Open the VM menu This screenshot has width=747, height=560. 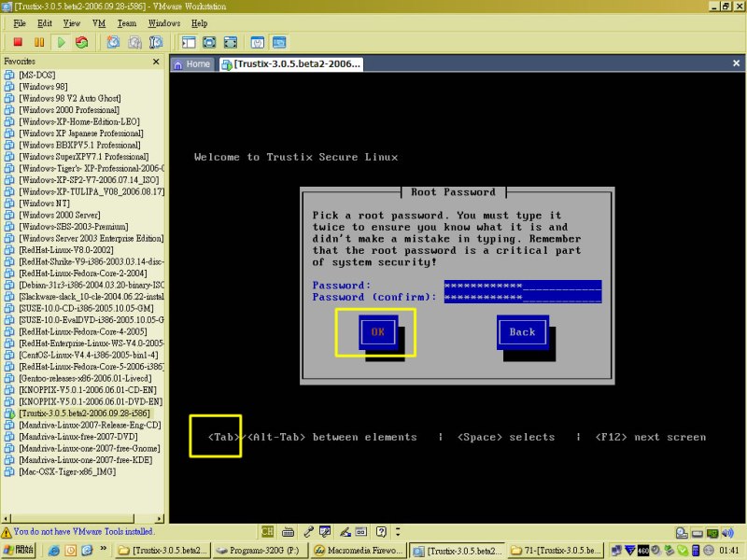pos(99,23)
